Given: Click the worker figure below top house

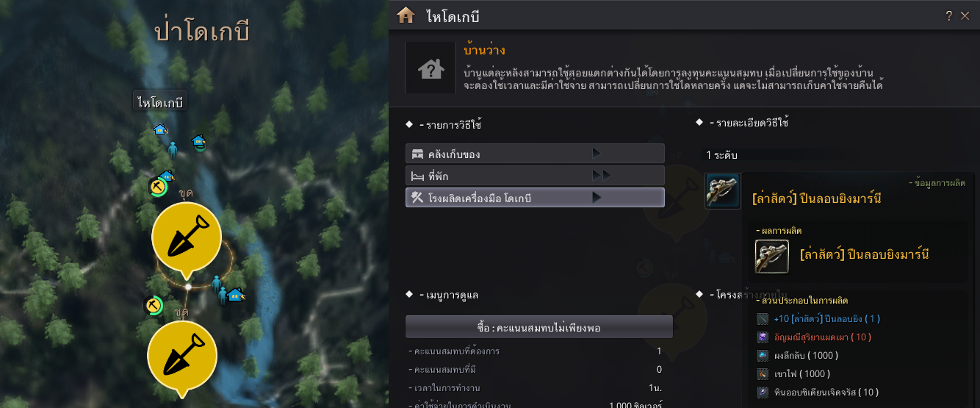Looking at the screenshot, I should [173, 151].
